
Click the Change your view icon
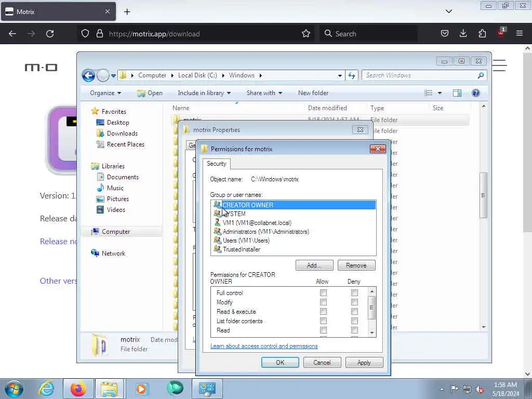click(x=429, y=93)
